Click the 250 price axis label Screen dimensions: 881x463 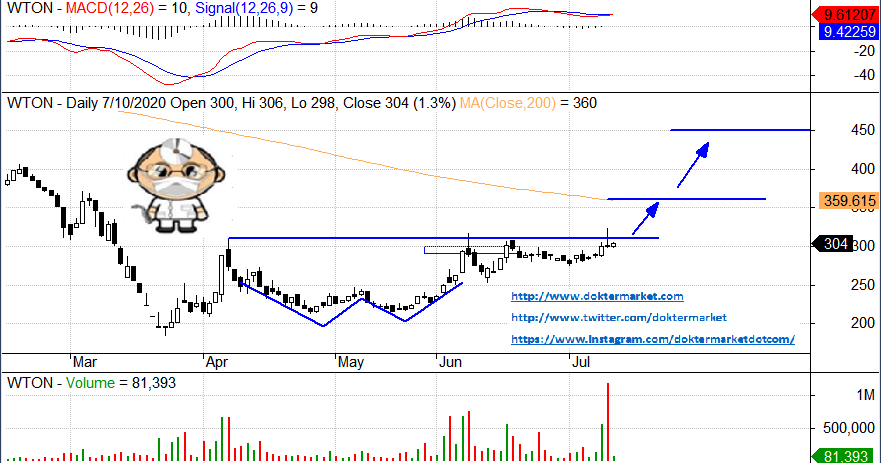point(863,284)
